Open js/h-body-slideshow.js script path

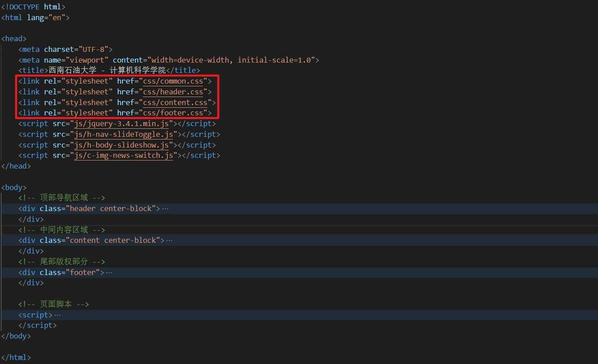pyautogui.click(x=121, y=145)
